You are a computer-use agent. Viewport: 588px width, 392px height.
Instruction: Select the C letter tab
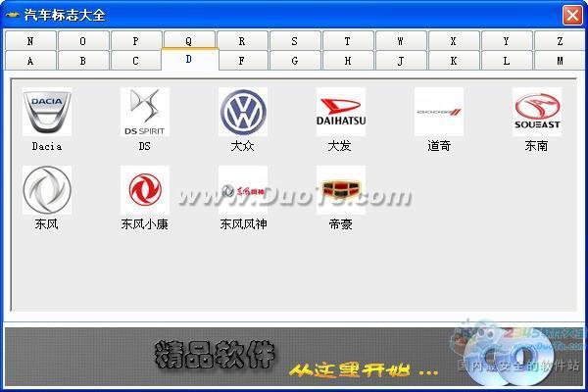(x=136, y=61)
